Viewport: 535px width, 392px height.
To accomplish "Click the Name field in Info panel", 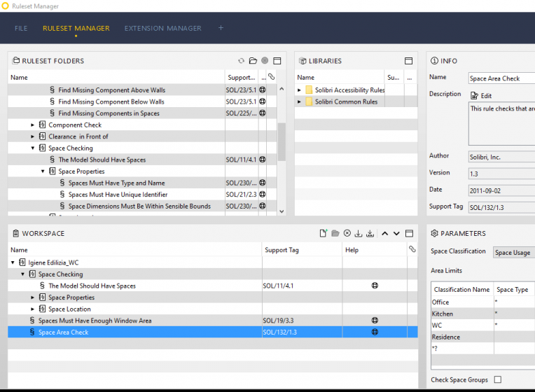I will point(501,78).
